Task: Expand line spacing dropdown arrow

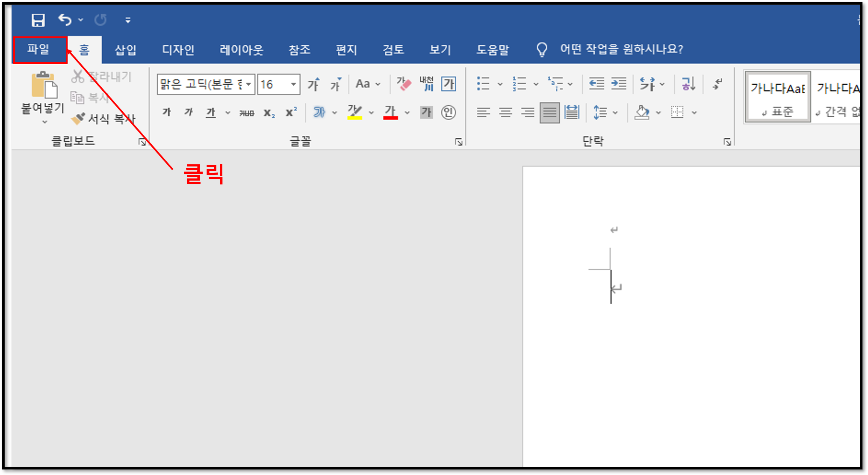Action: [x=615, y=113]
